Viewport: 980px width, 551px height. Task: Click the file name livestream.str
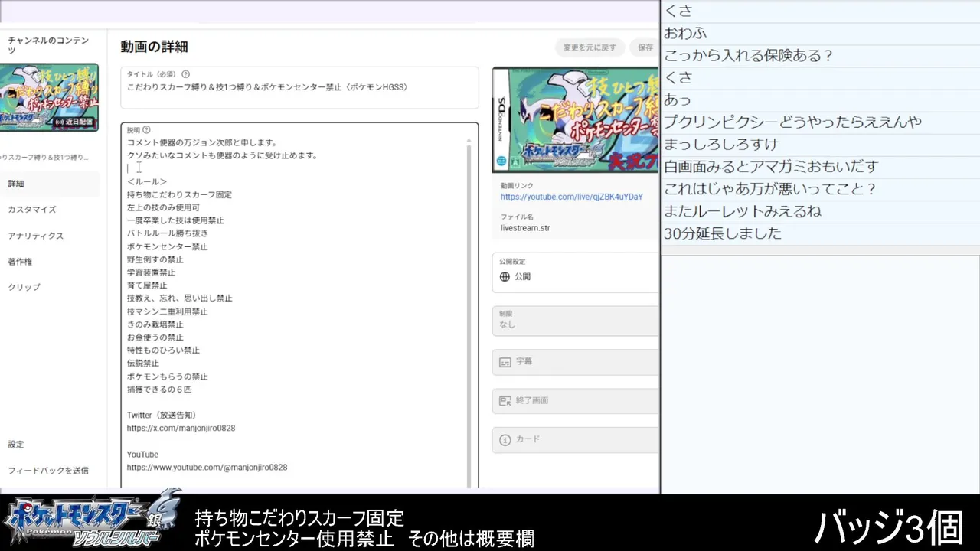525,228
